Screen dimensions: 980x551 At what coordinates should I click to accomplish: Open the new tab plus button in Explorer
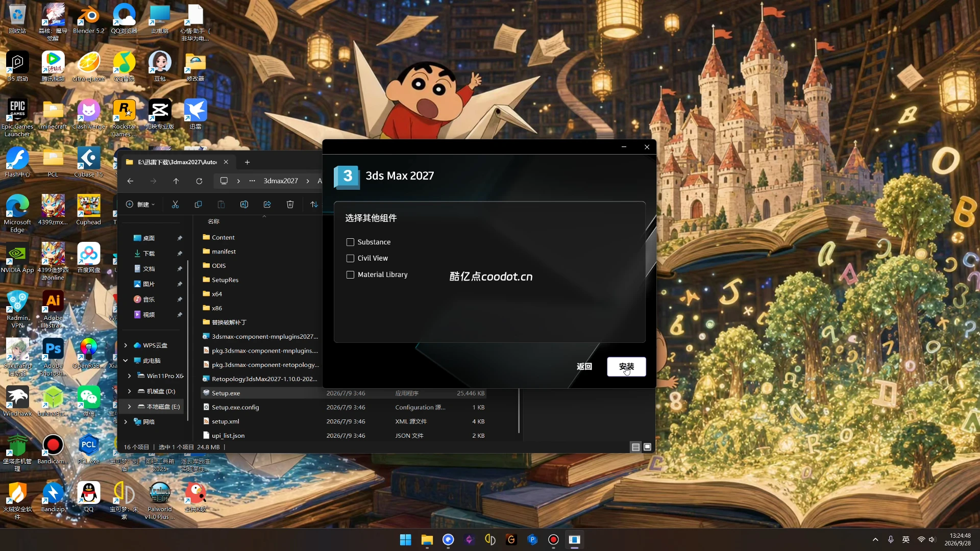tap(247, 162)
